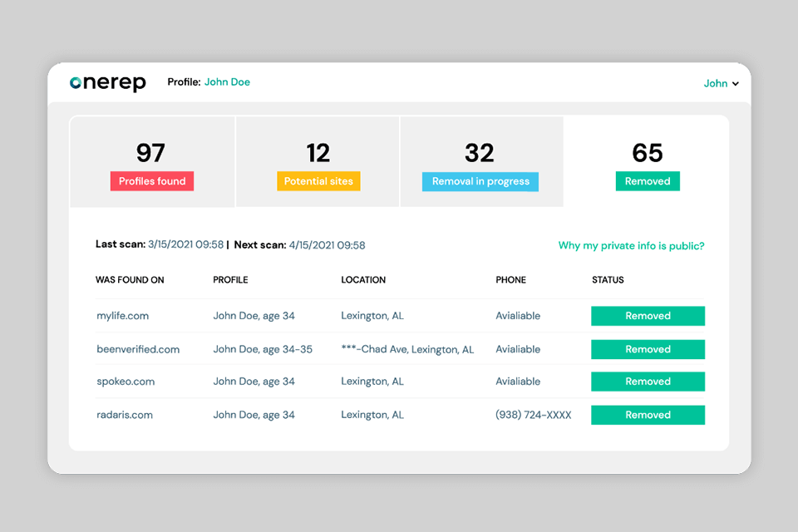Screen dimensions: 798x532
Task: Click 'Avialiable' phone in spokeo.com row
Action: 518,382
